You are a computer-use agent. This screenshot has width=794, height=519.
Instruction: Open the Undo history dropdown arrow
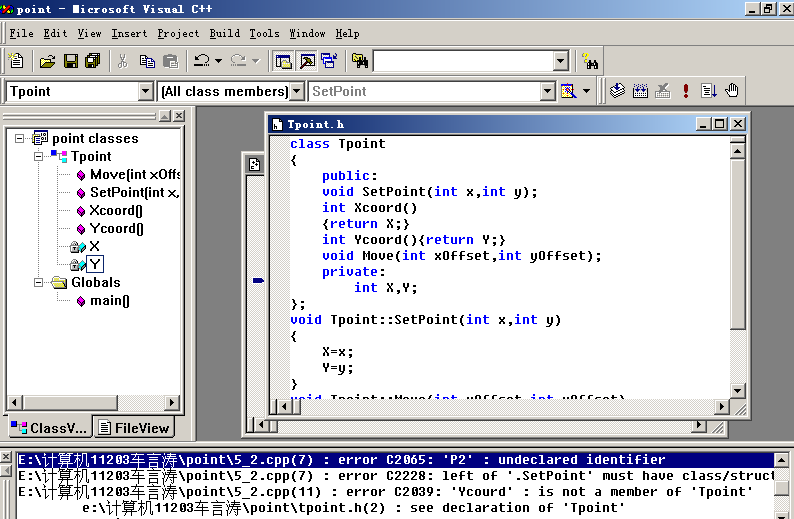click(x=218, y=61)
